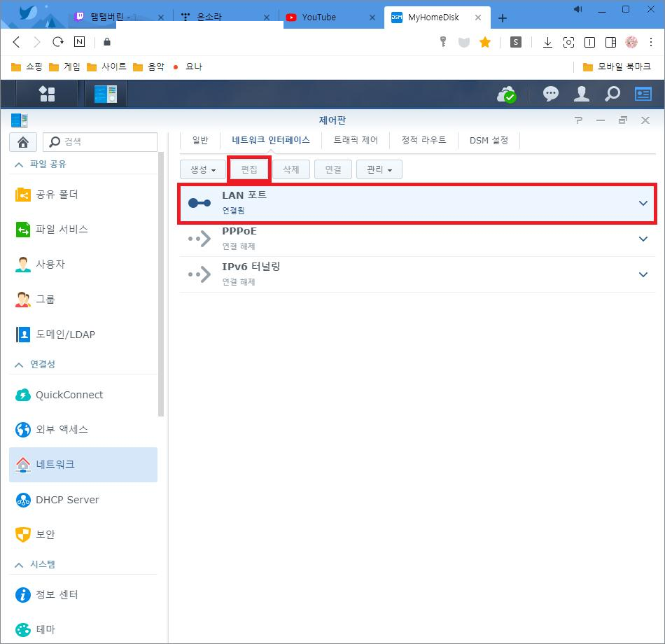This screenshot has height=644, width=665.
Task: Click the cloud sync status icon
Action: click(505, 94)
